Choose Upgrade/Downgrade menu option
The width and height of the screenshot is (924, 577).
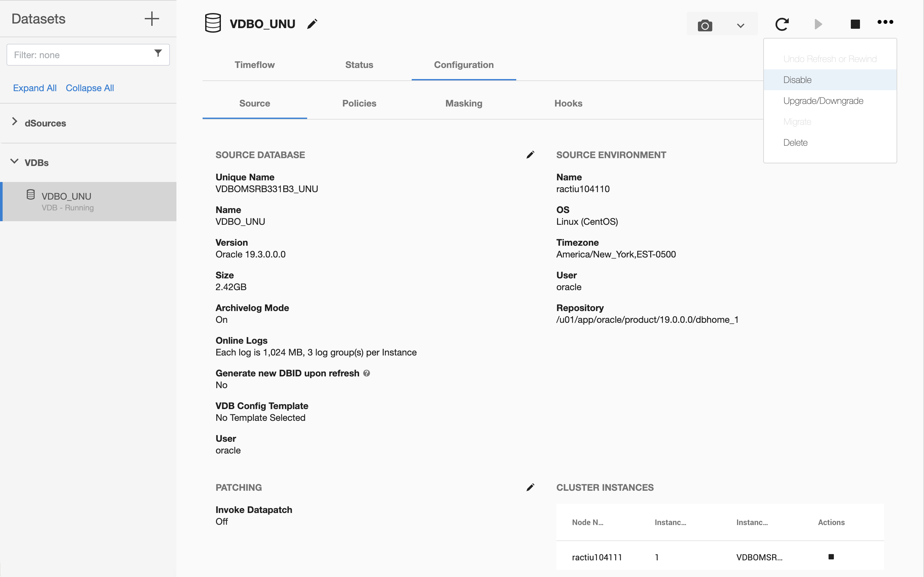[823, 101]
